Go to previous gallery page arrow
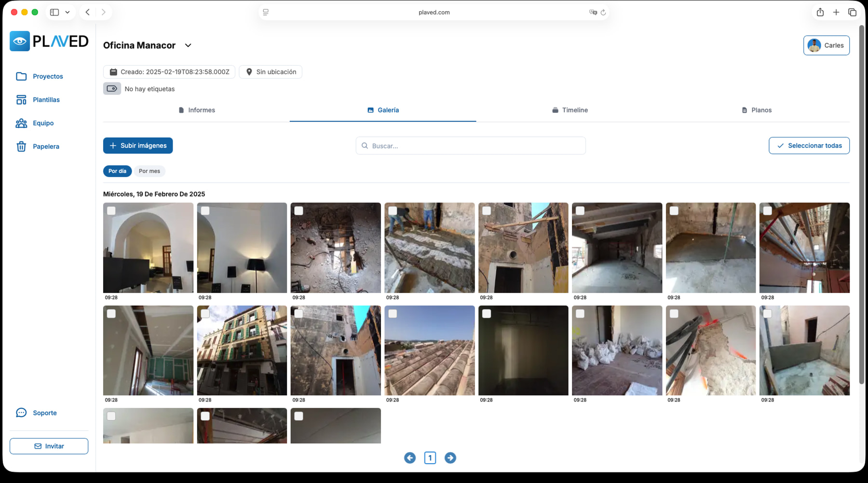Screen dimensions: 868x483 (x=410, y=458)
